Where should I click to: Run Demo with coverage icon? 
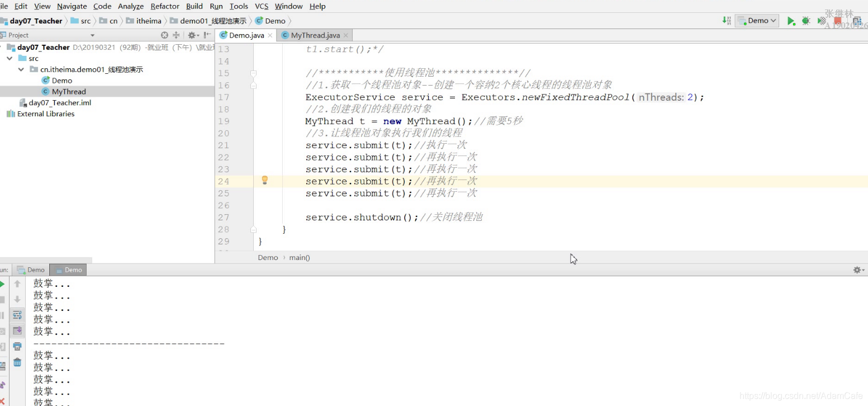pos(822,21)
